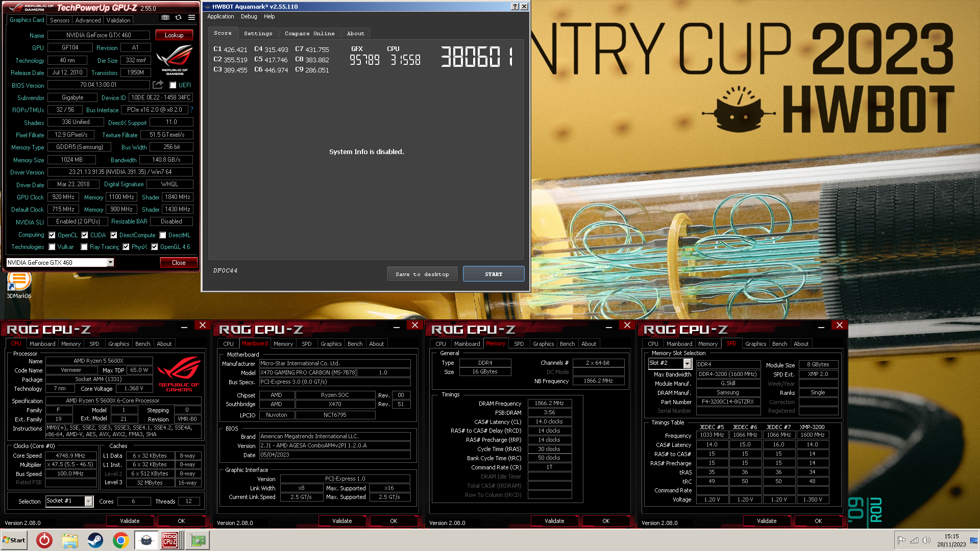This screenshot has width=980, height=551.
Task: Click Save to desktop in Aquamark3
Action: coord(422,274)
